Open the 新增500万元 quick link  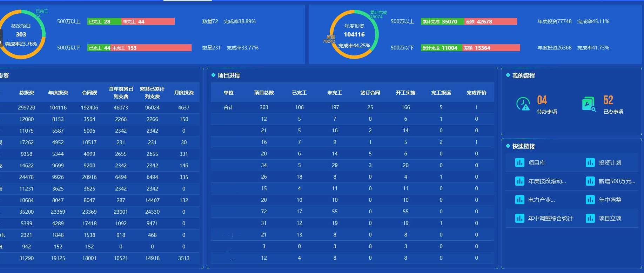coord(616,181)
